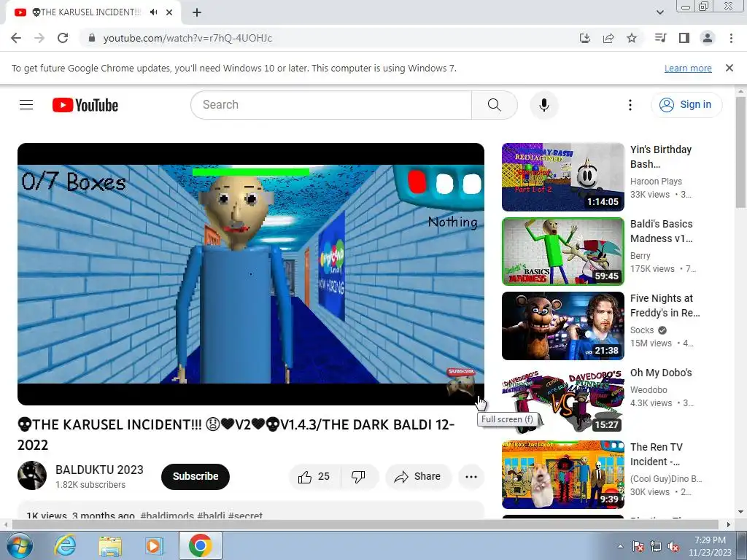
Task: Open Windows Explorer folder in taskbar
Action: (110, 545)
